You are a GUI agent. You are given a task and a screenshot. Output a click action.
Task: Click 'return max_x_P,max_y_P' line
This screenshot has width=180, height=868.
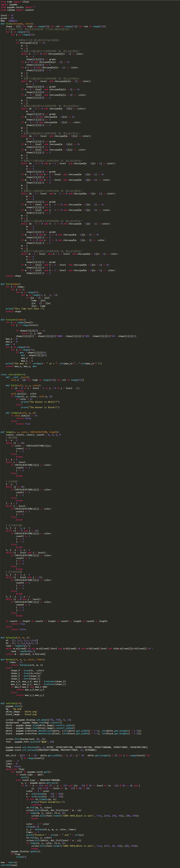tap(30, 690)
